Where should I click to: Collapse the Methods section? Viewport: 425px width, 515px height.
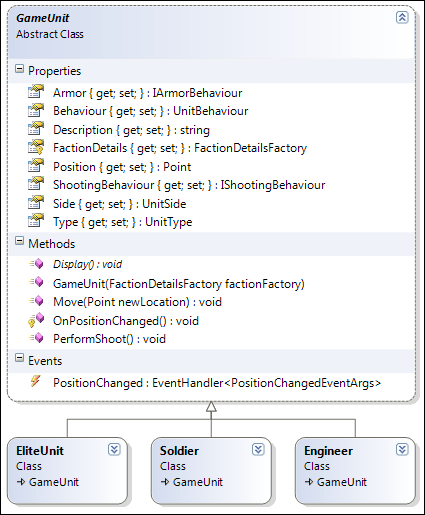tap(20, 241)
